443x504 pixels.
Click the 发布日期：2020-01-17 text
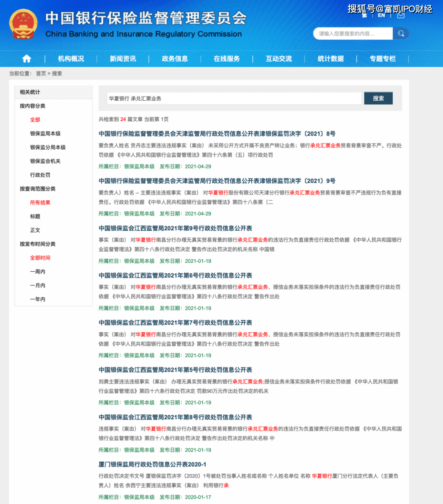[185, 497]
